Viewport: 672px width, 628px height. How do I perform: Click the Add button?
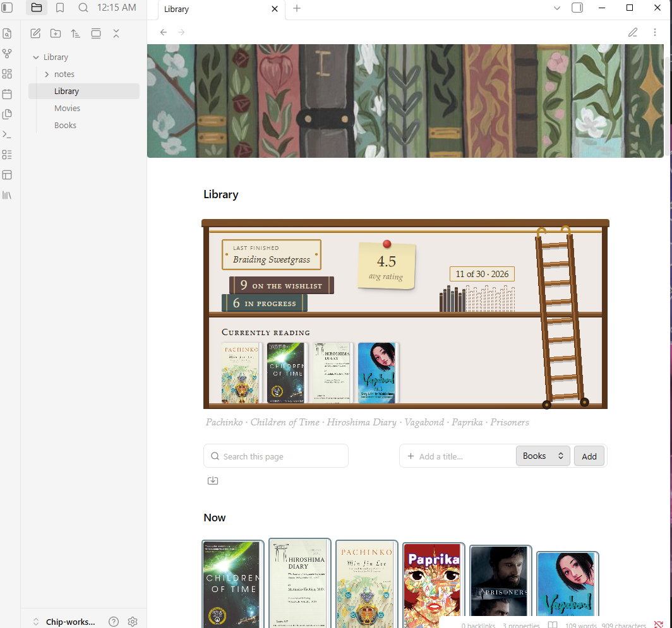pyautogui.click(x=589, y=457)
